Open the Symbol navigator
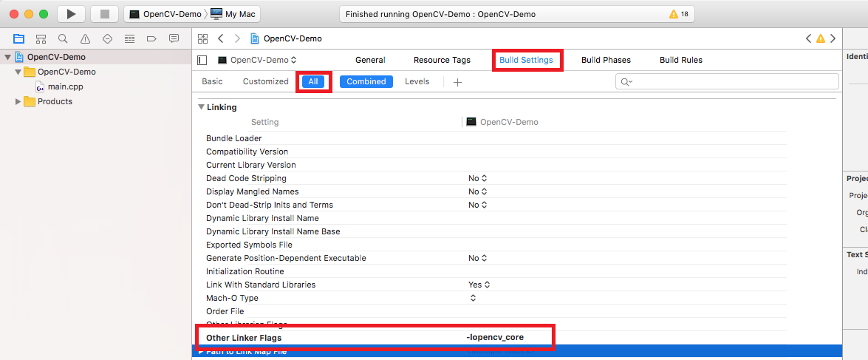868x360 pixels. pyautogui.click(x=41, y=38)
